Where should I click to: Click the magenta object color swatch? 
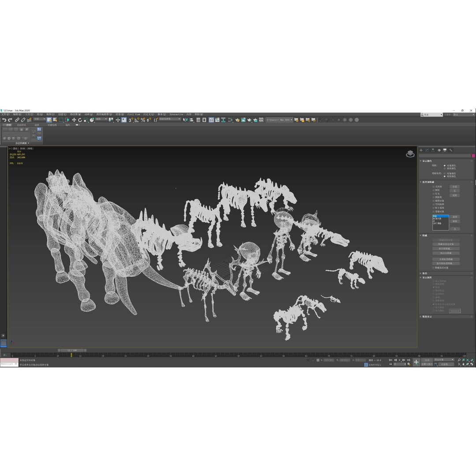[473, 156]
